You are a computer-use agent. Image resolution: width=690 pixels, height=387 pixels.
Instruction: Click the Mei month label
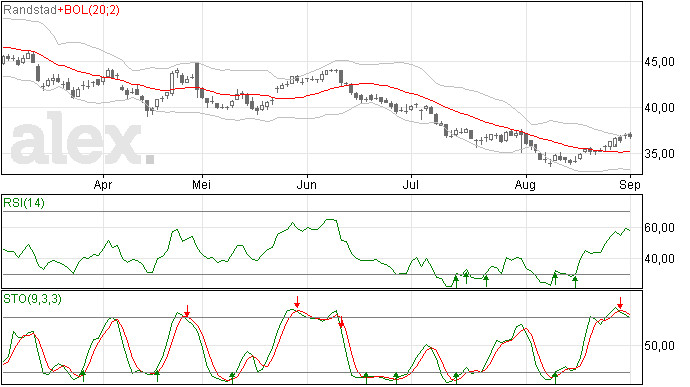click(202, 184)
